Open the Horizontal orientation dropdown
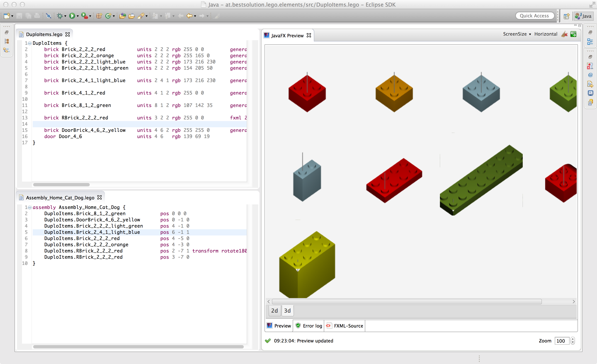The width and height of the screenshot is (597, 364). click(x=545, y=34)
